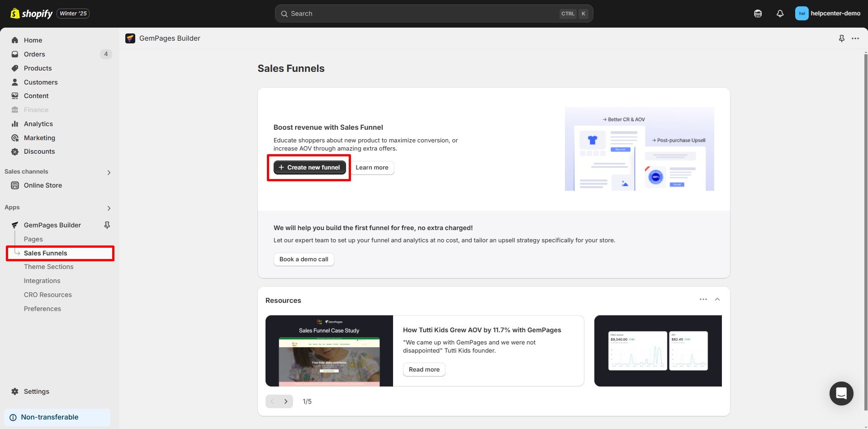
Task: Open the GemPages Builder overflow menu
Action: (x=855, y=38)
